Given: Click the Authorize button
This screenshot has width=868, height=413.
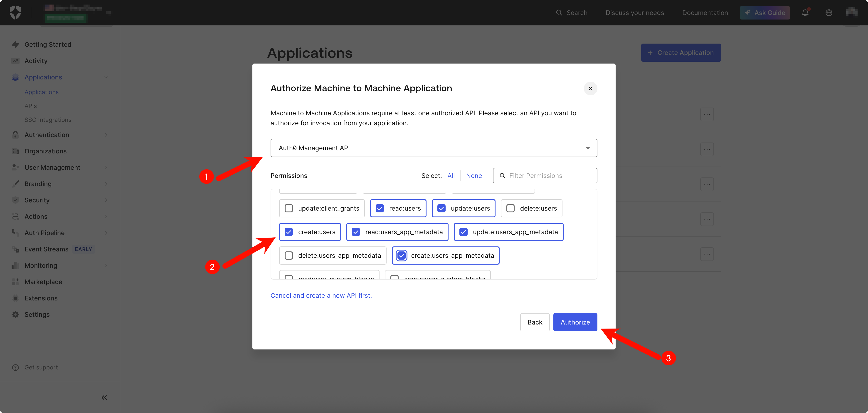Looking at the screenshot, I should [575, 322].
